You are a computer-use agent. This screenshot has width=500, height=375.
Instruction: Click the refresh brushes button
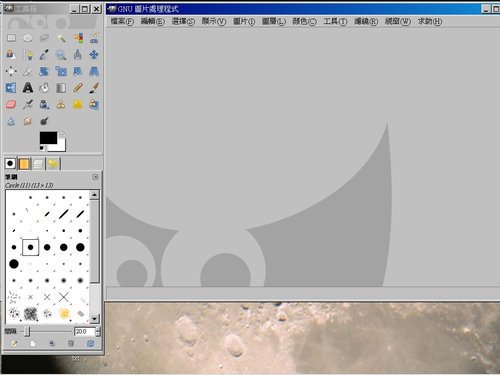pos(90,343)
